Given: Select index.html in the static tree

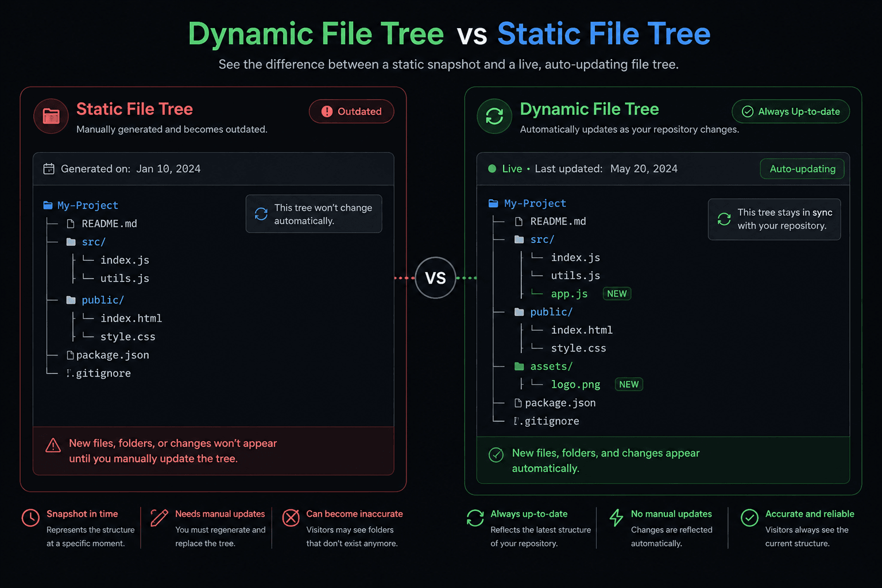Looking at the screenshot, I should pyautogui.click(x=131, y=318).
